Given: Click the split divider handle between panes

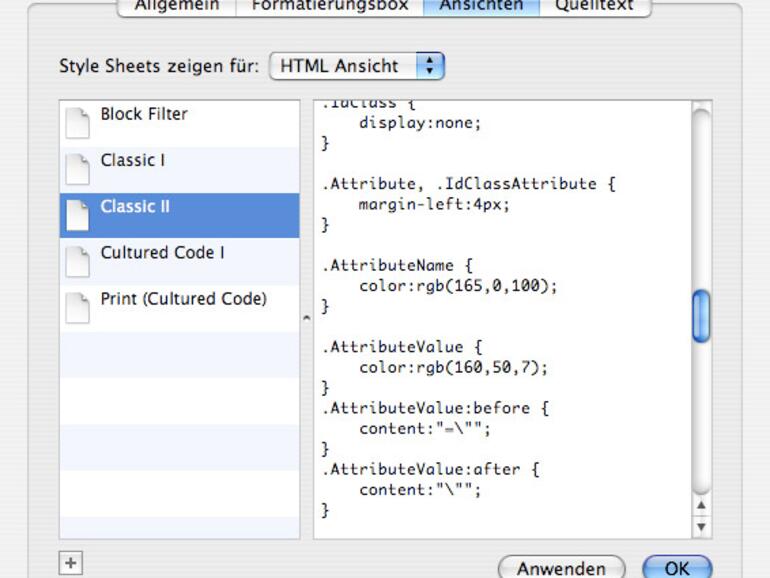Looking at the screenshot, I should point(306,318).
